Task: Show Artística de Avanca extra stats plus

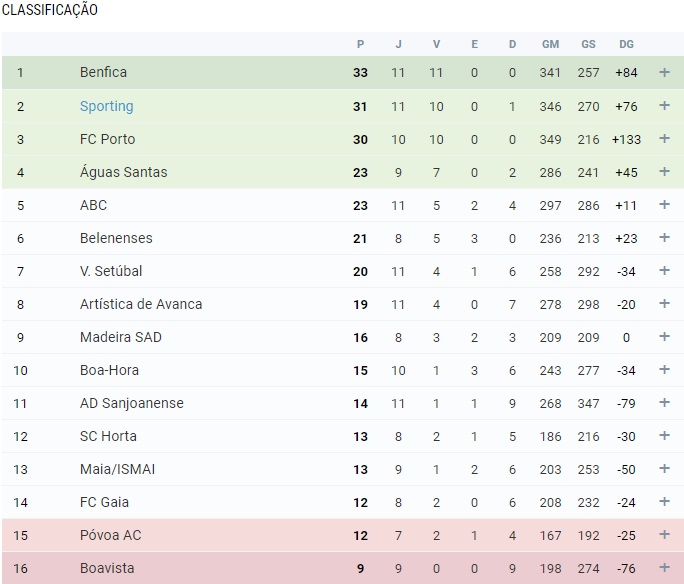Action: point(664,304)
